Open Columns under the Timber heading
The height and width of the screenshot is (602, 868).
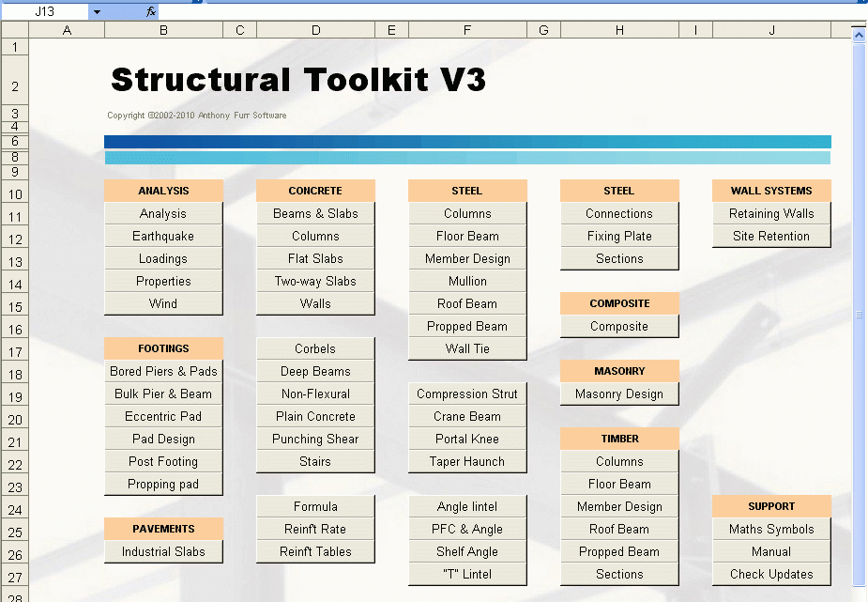pyautogui.click(x=619, y=462)
